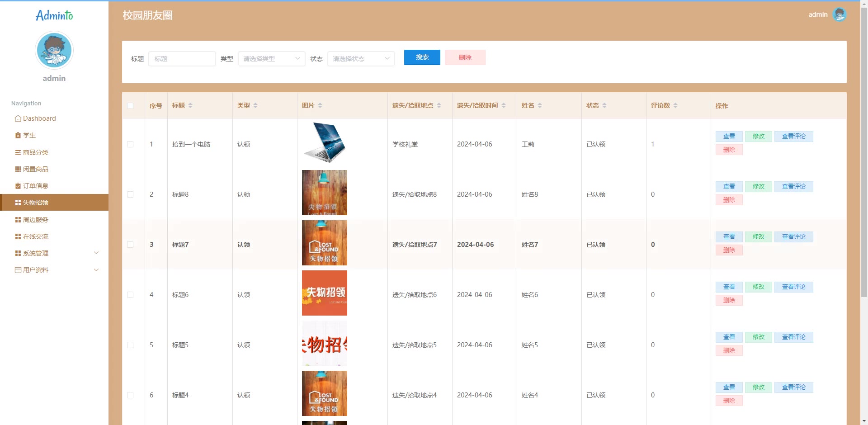The image size is (868, 425).
Task: Click the vertical page scrollbar thumb
Action: (864, 149)
